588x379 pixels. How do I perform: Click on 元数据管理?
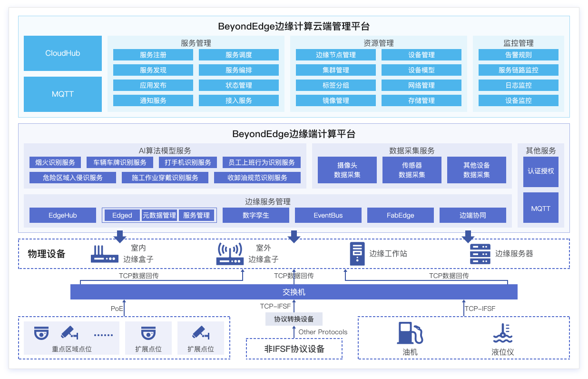pos(159,215)
